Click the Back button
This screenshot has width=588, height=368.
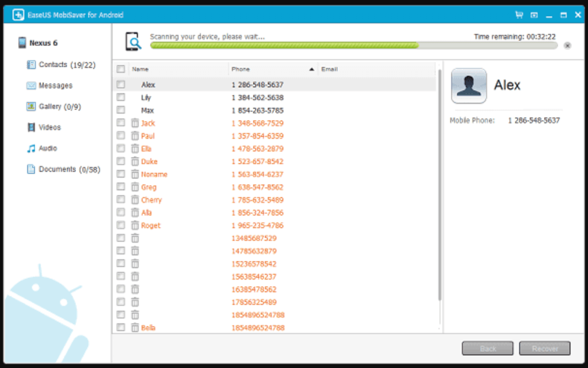(x=487, y=348)
